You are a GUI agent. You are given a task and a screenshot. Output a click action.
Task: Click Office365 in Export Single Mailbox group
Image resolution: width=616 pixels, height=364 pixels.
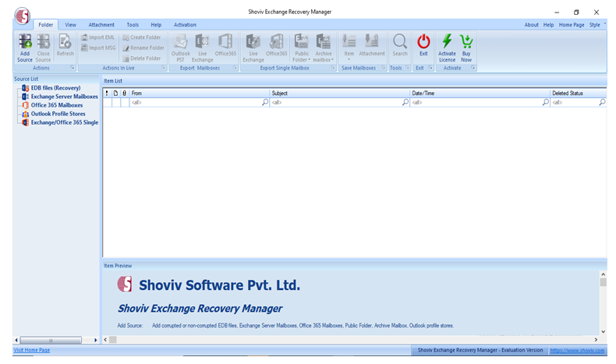click(x=277, y=44)
